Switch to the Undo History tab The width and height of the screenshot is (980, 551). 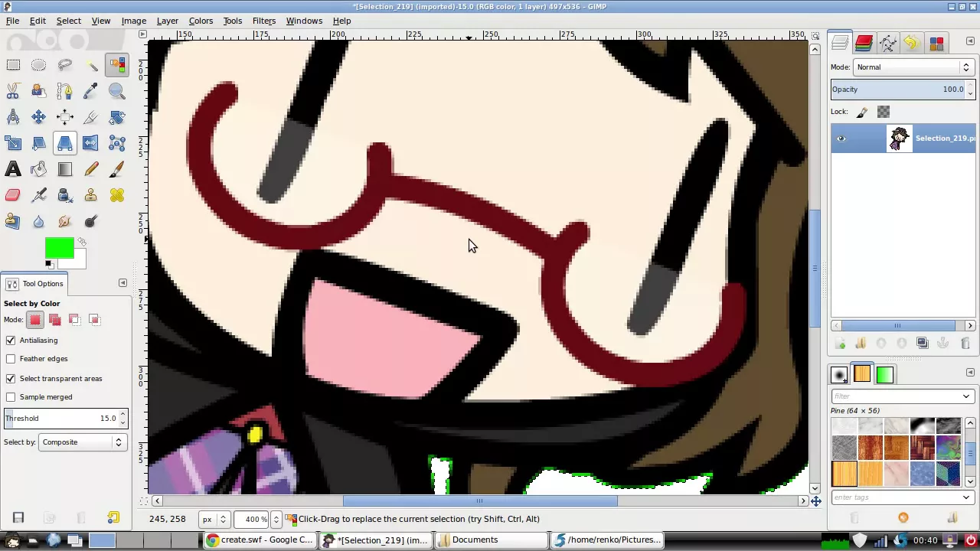912,43
